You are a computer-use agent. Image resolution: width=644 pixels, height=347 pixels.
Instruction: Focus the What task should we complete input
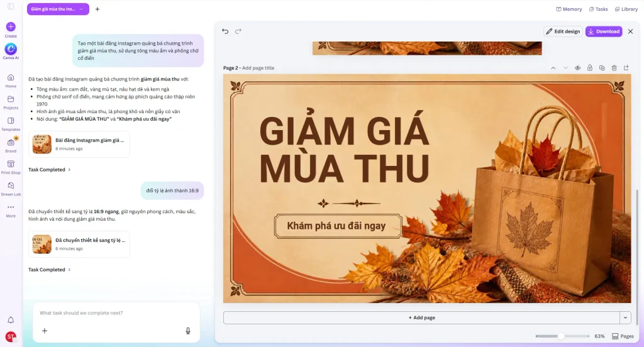[116, 313]
